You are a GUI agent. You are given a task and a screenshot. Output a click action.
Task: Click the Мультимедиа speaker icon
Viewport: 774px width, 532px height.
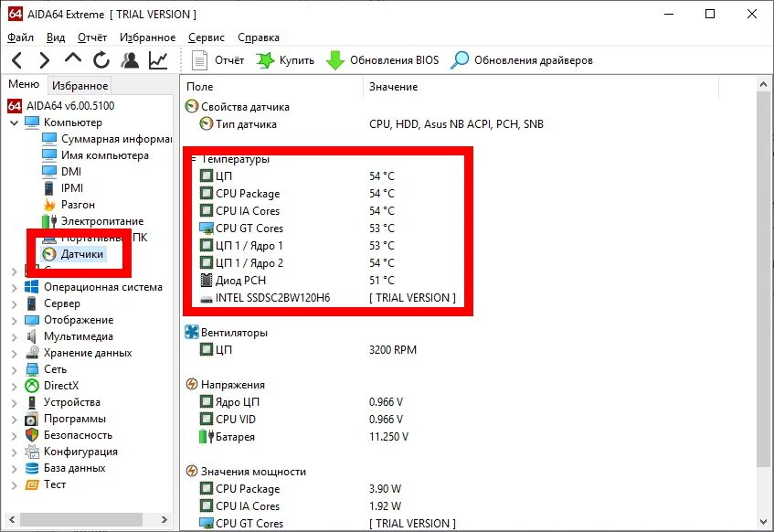[32, 336]
